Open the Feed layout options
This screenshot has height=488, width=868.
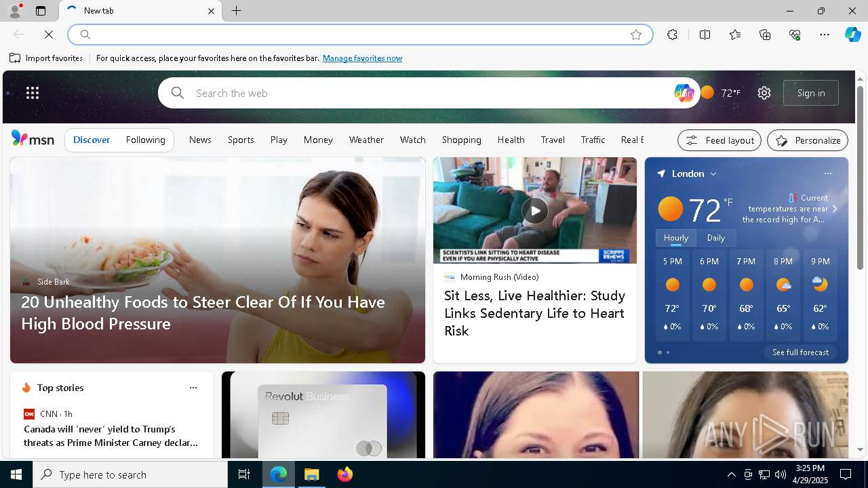(x=719, y=140)
